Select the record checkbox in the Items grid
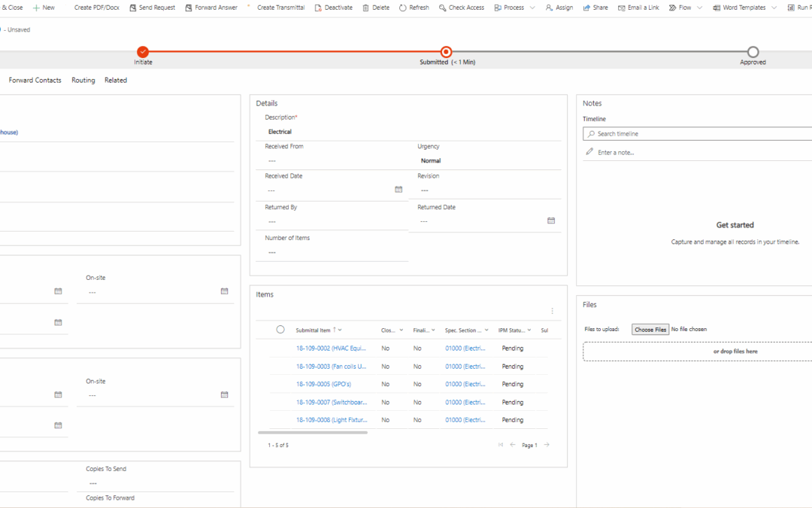 coord(280,329)
